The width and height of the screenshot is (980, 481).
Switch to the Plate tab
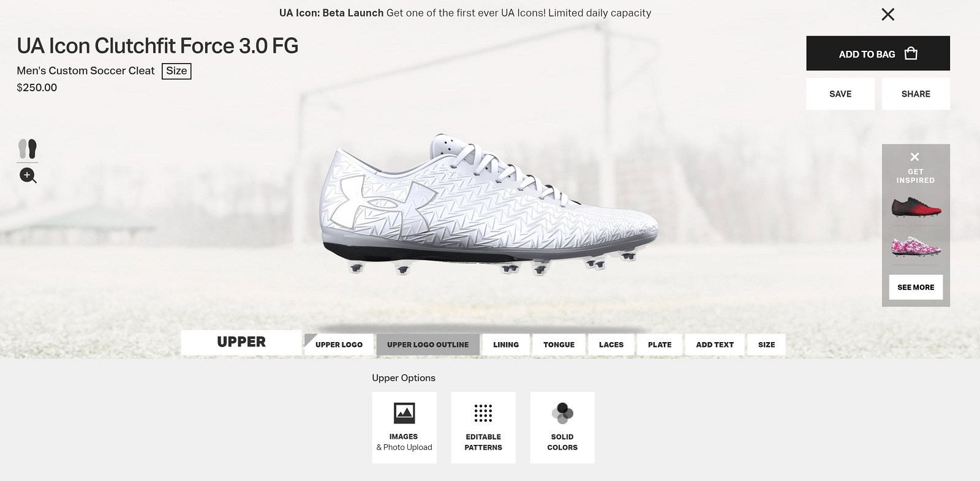pos(660,345)
